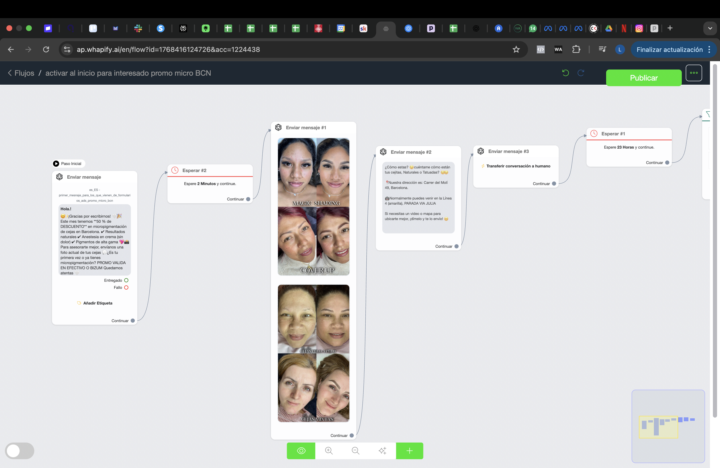Toggle the switch at bottom left
720x468 pixels.
click(x=20, y=451)
